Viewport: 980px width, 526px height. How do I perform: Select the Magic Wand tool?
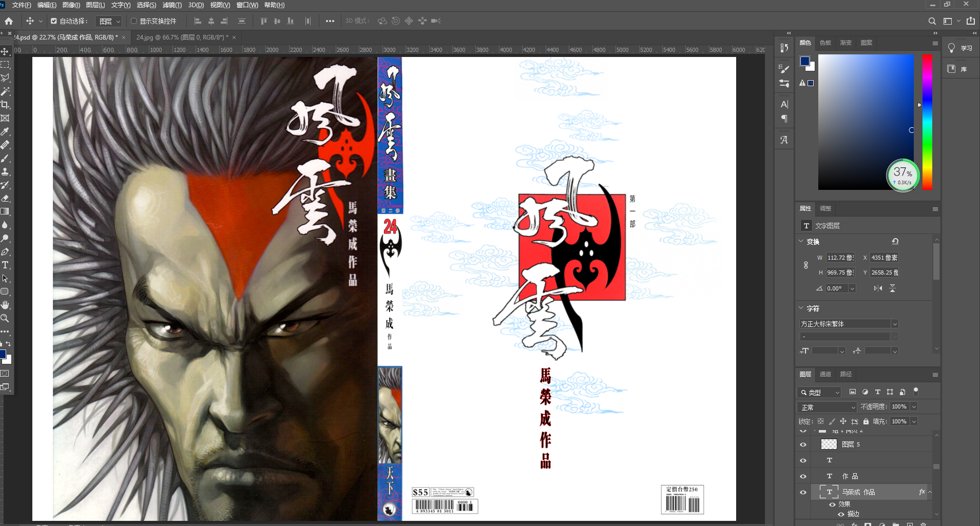pos(5,91)
